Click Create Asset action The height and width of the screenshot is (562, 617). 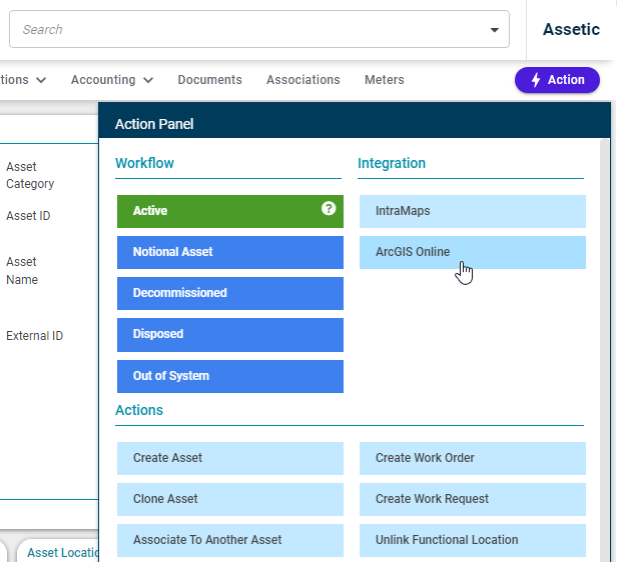click(230, 458)
